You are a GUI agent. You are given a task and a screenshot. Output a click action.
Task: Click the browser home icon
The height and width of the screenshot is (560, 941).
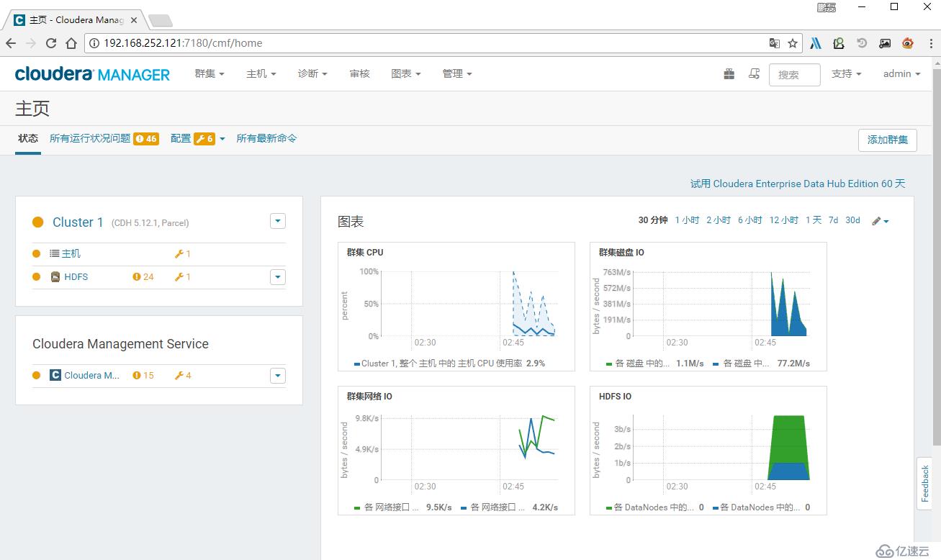coord(71,43)
